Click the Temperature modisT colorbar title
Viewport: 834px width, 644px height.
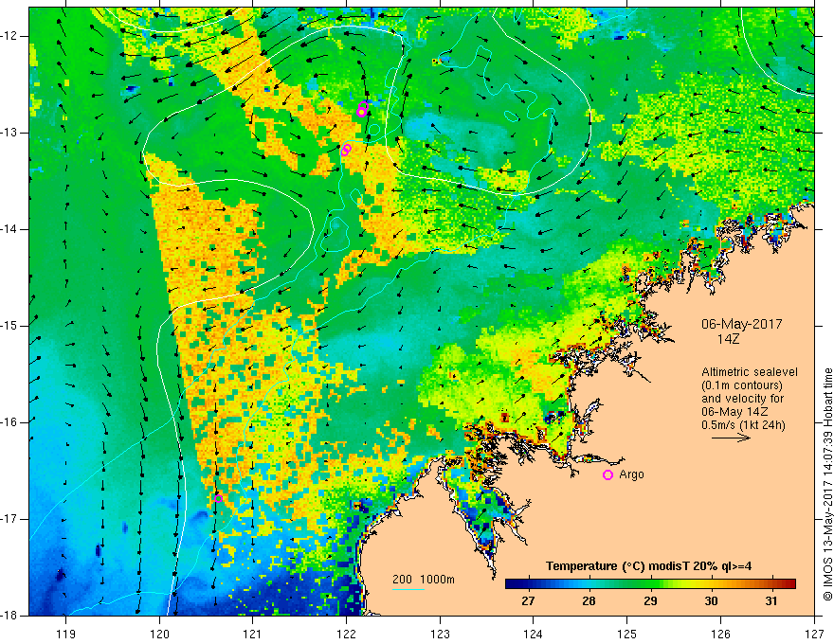pyautogui.click(x=649, y=566)
